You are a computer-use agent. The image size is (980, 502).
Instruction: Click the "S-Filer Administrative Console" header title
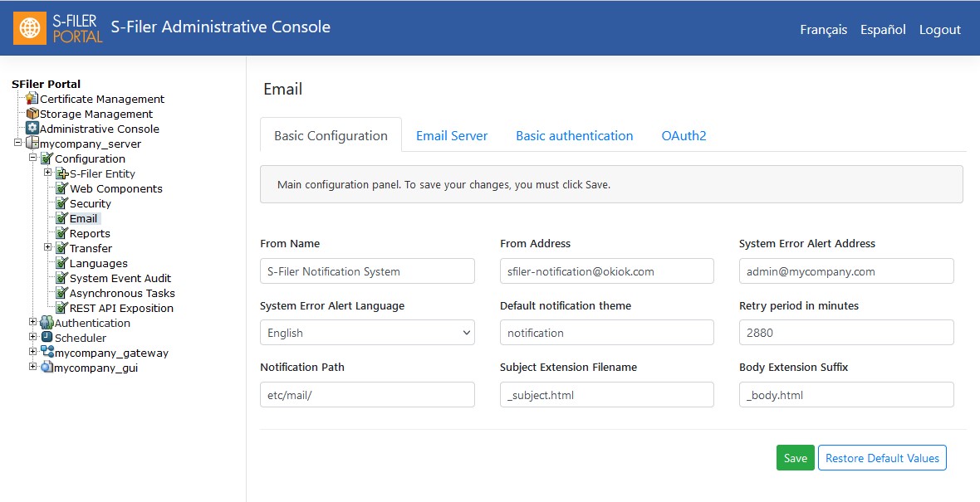coord(221,27)
